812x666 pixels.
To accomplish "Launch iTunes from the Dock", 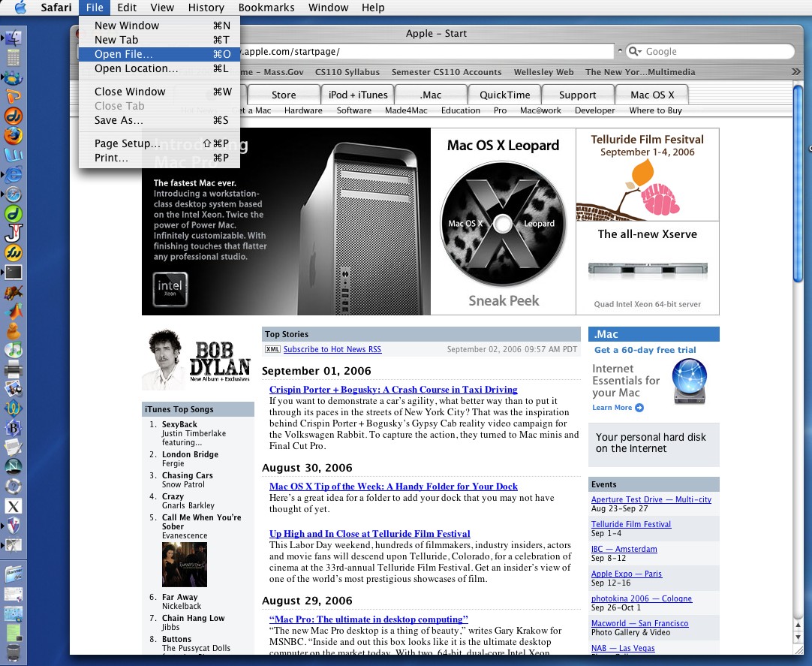I will [x=13, y=350].
